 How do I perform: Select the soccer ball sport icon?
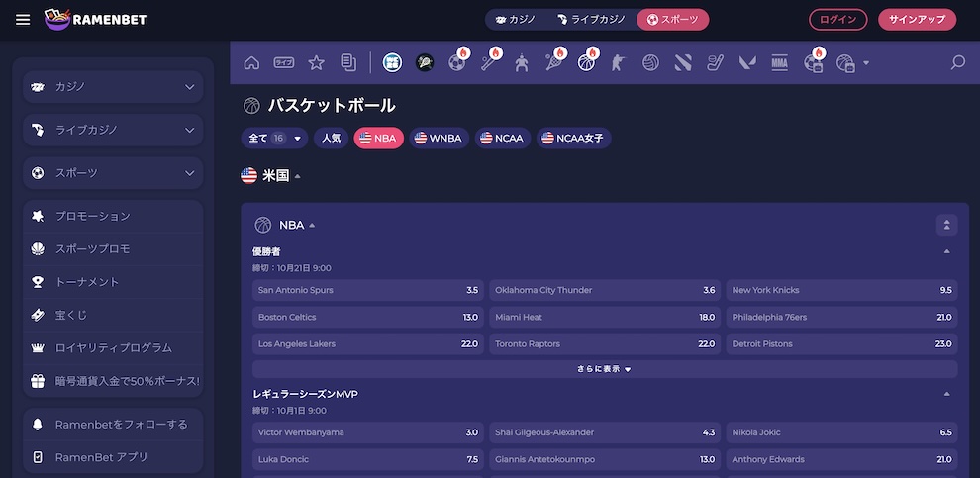click(457, 62)
